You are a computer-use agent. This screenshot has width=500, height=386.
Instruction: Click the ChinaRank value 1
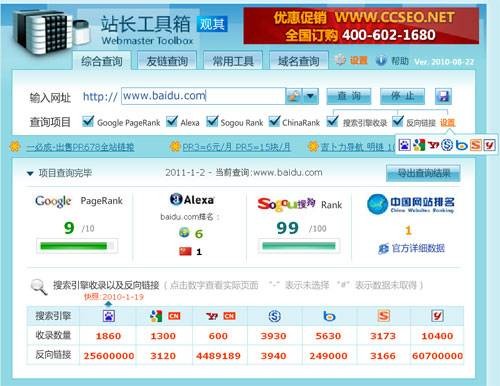click(408, 230)
